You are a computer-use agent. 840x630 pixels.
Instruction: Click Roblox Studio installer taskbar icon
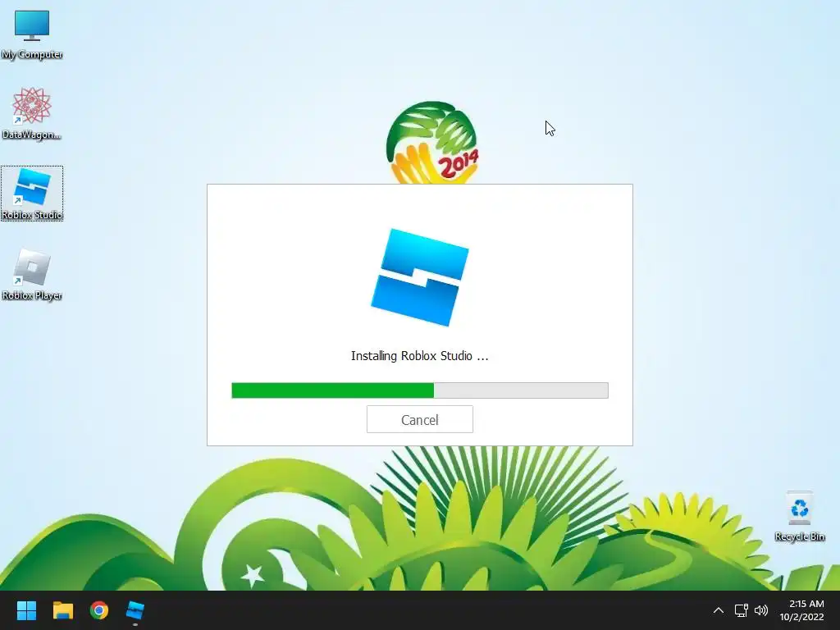135,610
